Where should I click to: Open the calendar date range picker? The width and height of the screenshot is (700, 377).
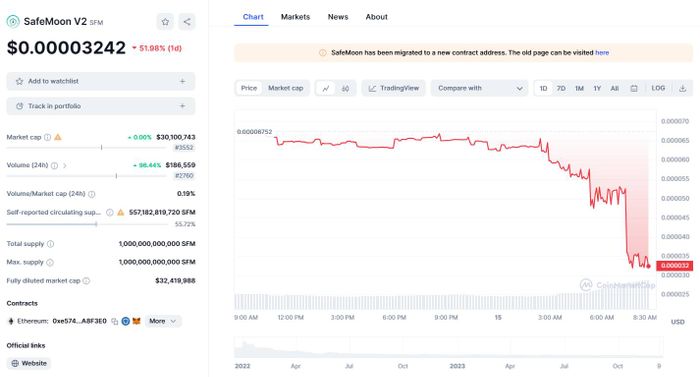[633, 88]
